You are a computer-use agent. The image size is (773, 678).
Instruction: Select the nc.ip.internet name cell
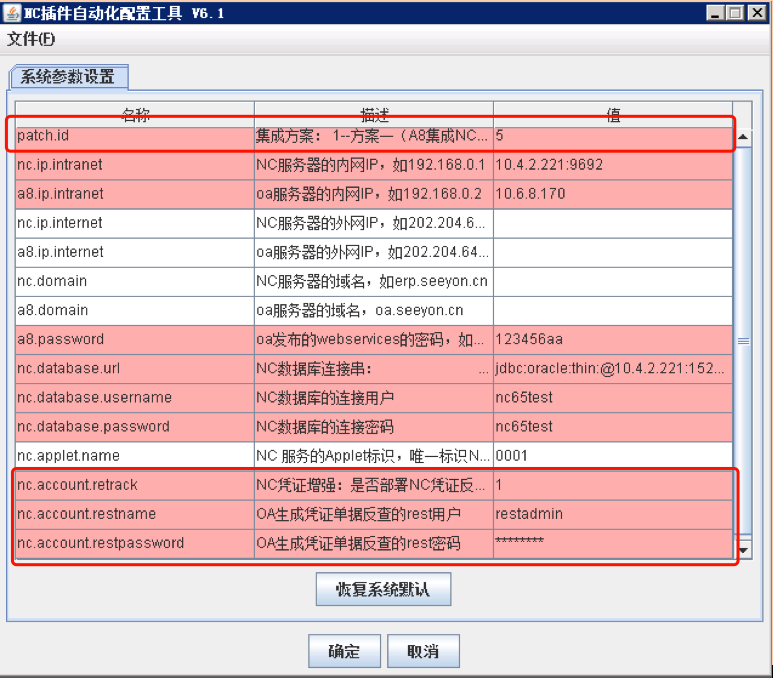click(135, 223)
